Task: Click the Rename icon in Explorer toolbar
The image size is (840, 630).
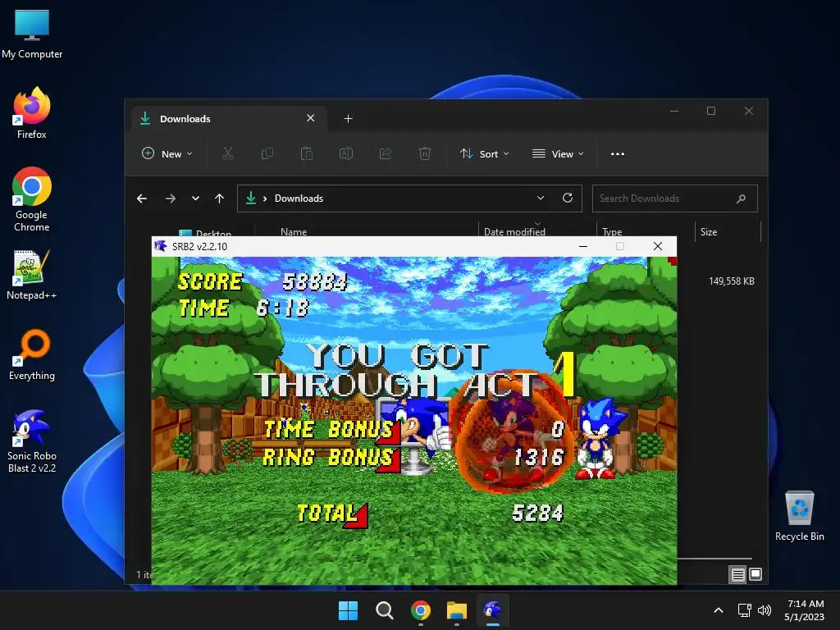Action: tap(346, 153)
